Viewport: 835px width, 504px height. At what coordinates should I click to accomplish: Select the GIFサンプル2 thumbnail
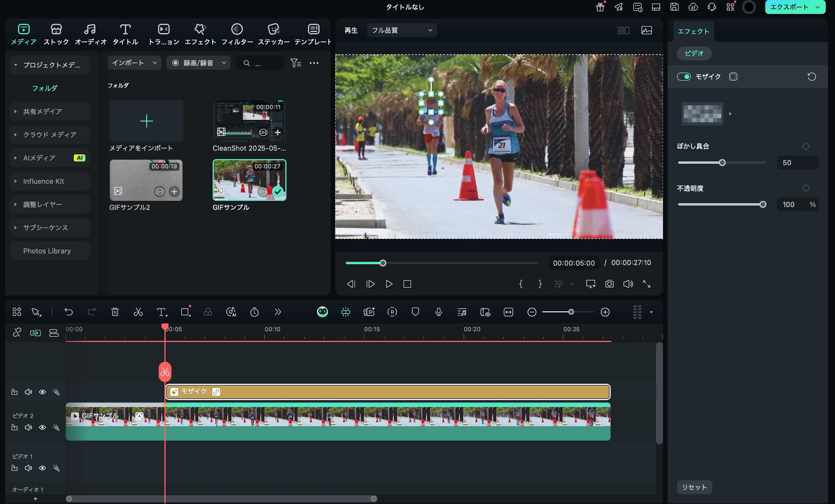click(x=146, y=180)
